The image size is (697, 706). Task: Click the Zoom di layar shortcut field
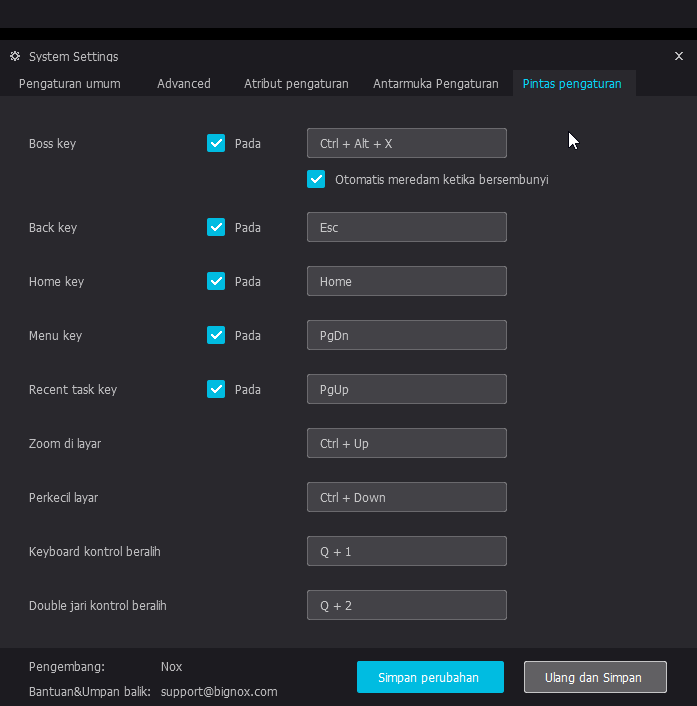[407, 443]
